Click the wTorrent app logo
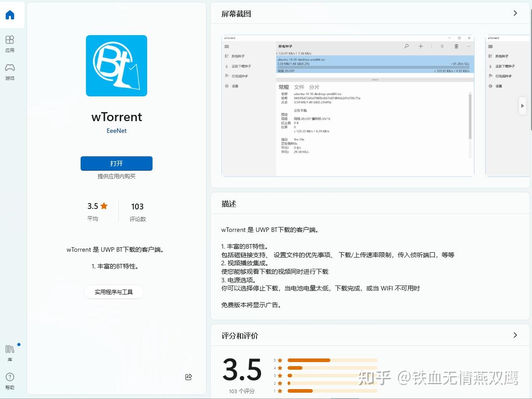Screen dimensions: 532x399 point(116,66)
